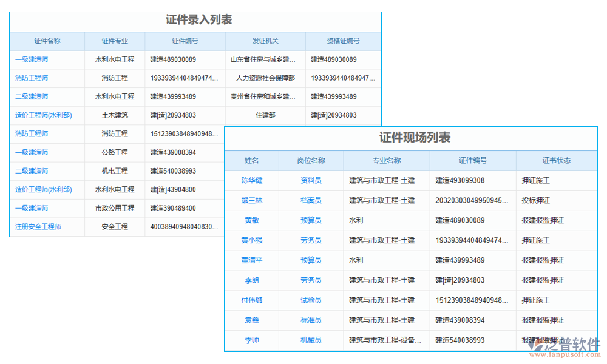Viewport: 607px width, 364px height.
Task: Click the 证书状态 column header
Action: click(555, 160)
